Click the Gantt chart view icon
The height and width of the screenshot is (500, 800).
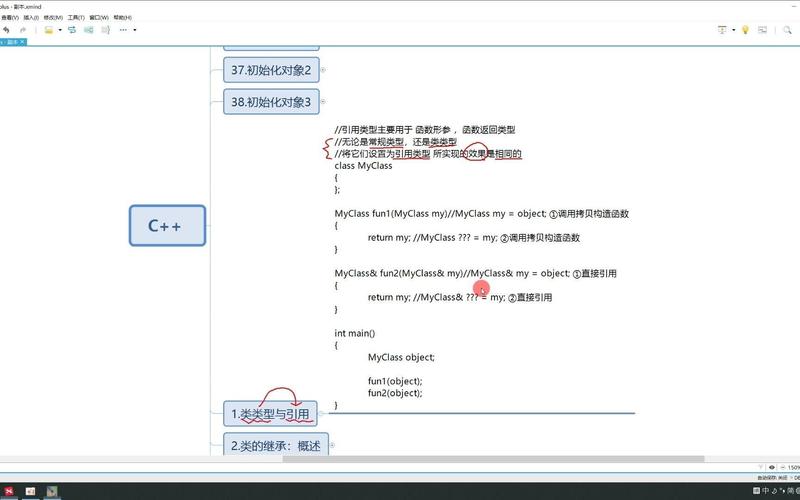763,30
